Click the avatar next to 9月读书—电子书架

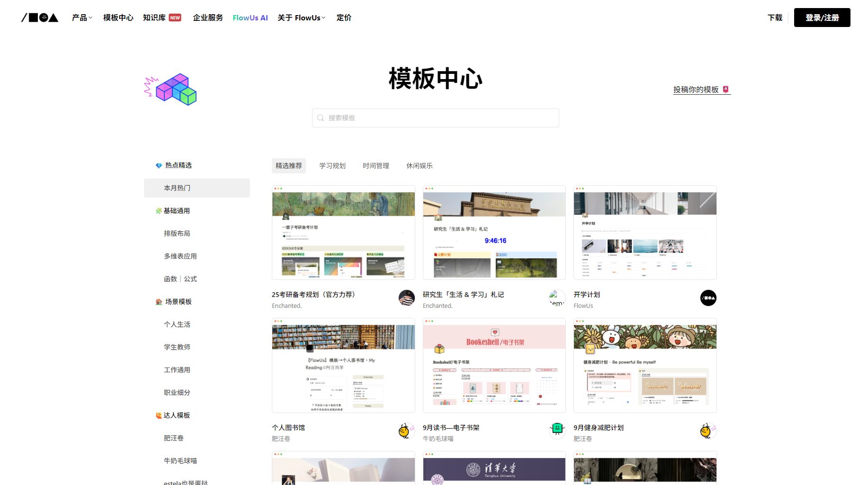(x=557, y=431)
